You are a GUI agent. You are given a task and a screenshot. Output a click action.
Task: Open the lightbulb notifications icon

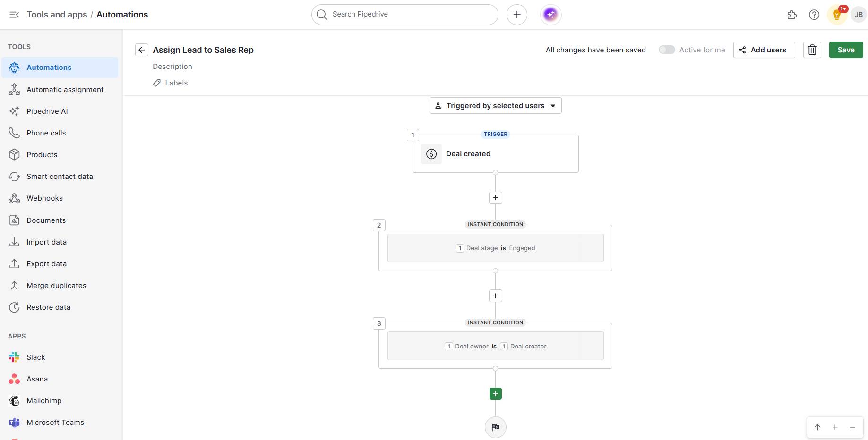coord(836,15)
